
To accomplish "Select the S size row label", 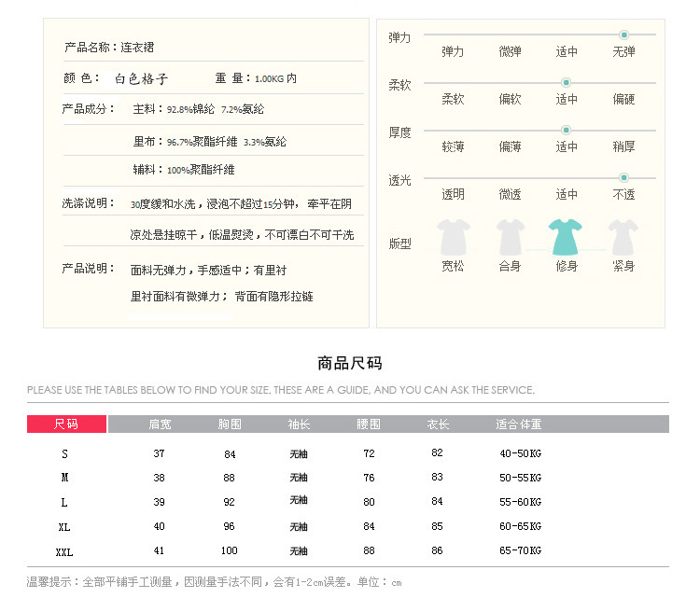I will [x=64, y=454].
